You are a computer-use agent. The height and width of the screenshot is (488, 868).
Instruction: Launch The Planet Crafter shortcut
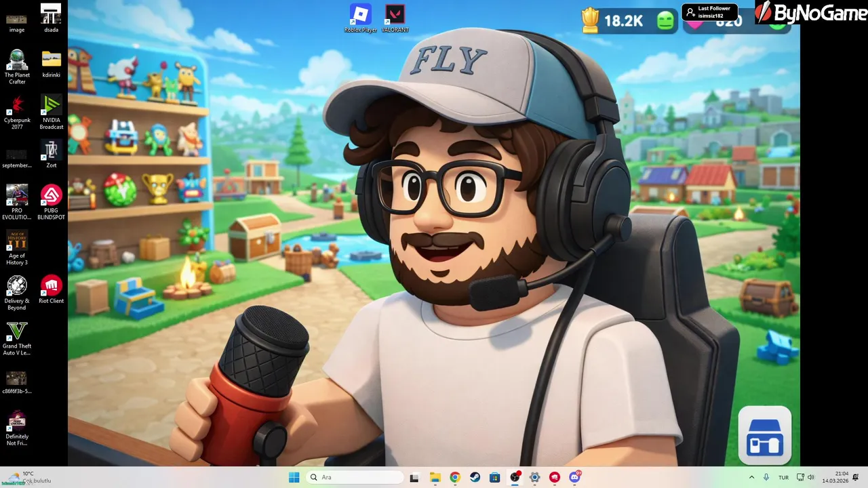pos(17,66)
